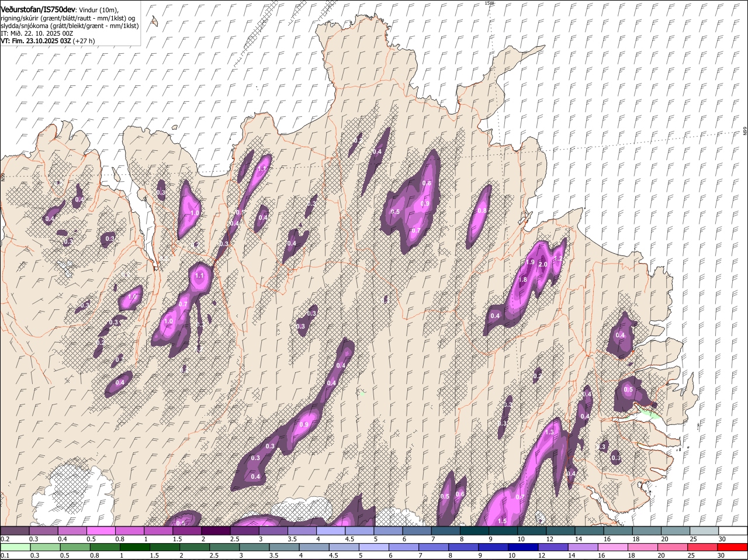Screen dimensions: 748x560
Task: Pick the purple-row swatch starting at 1
Action: pos(158,531)
